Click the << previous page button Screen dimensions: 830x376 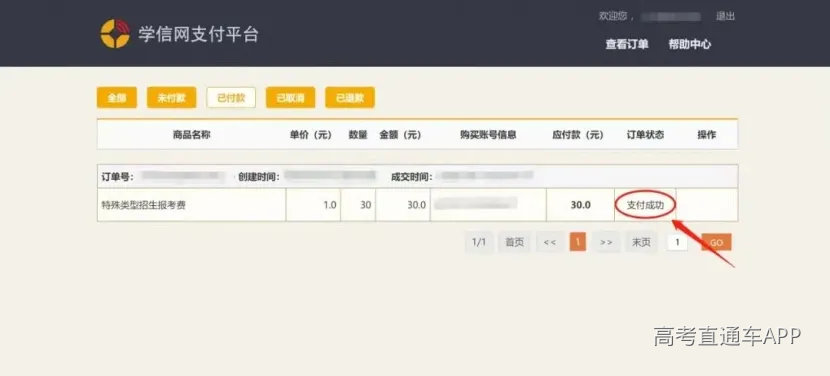[x=550, y=243]
